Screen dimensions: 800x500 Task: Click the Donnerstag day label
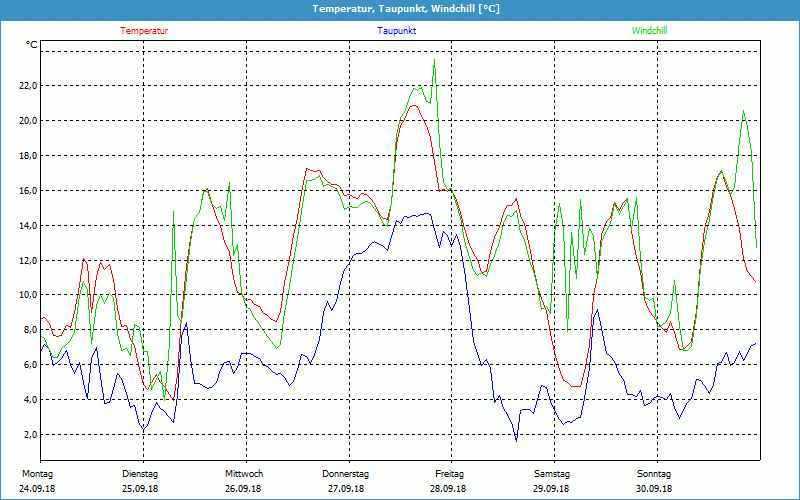(345, 474)
